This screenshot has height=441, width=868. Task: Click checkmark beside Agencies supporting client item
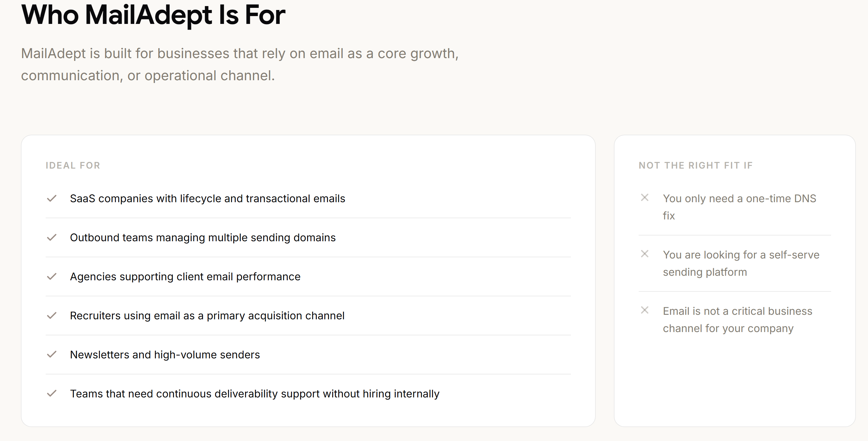click(51, 276)
